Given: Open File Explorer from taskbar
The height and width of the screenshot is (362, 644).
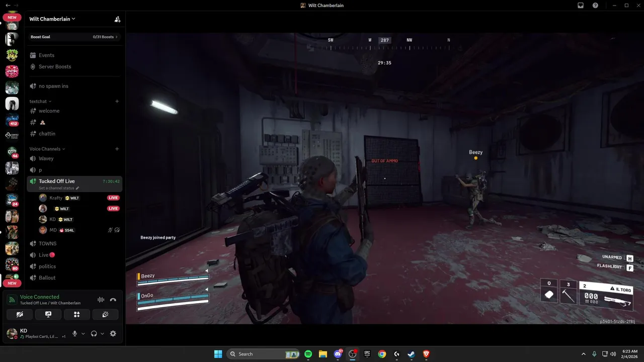Looking at the screenshot, I should tap(323, 354).
